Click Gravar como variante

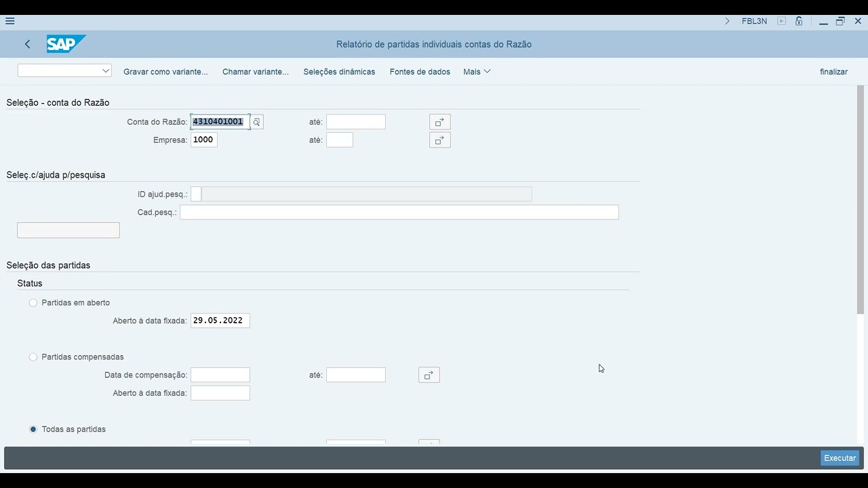165,71
